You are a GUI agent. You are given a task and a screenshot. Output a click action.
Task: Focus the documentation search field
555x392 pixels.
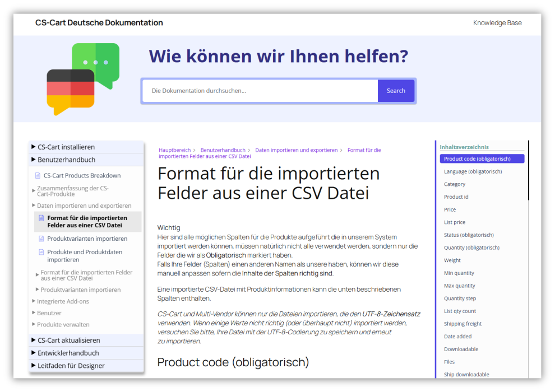260,91
